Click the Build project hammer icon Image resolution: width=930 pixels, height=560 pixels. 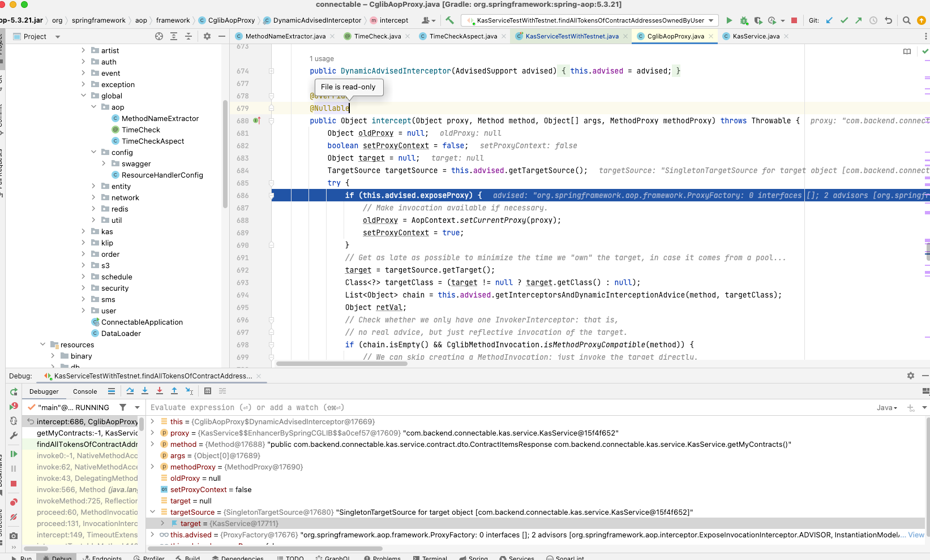click(449, 20)
